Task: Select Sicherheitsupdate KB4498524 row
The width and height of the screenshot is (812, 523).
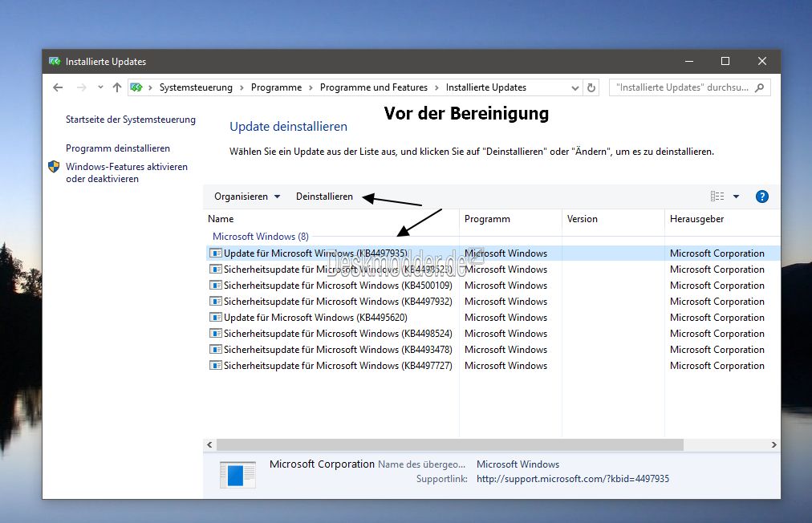Action: pos(492,334)
